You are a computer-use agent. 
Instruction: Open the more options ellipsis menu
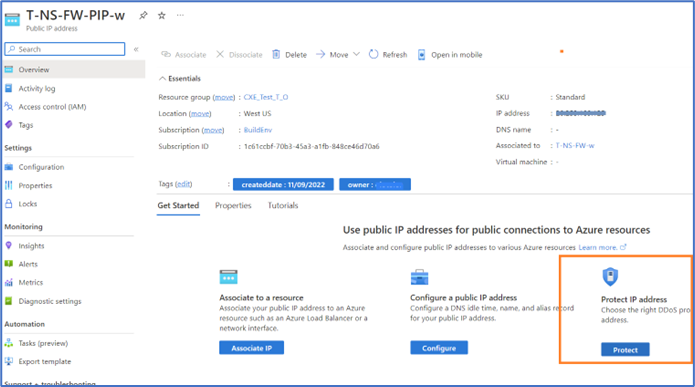coord(180,15)
